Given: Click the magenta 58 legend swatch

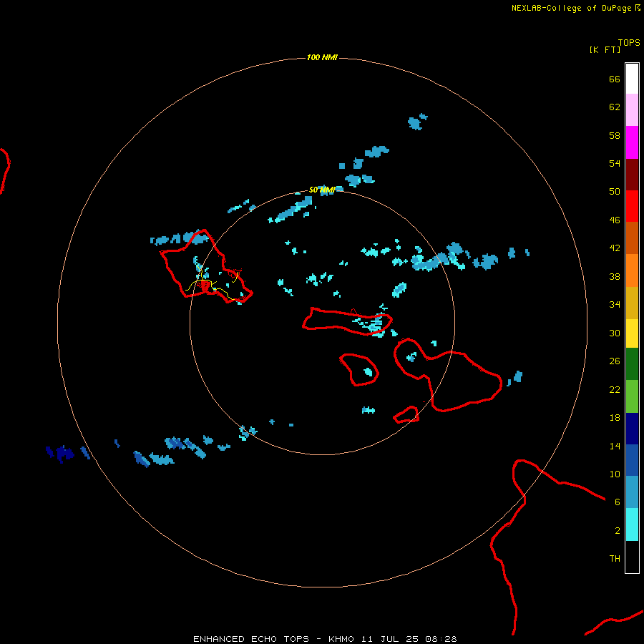Looking at the screenshot, I should click(632, 142).
